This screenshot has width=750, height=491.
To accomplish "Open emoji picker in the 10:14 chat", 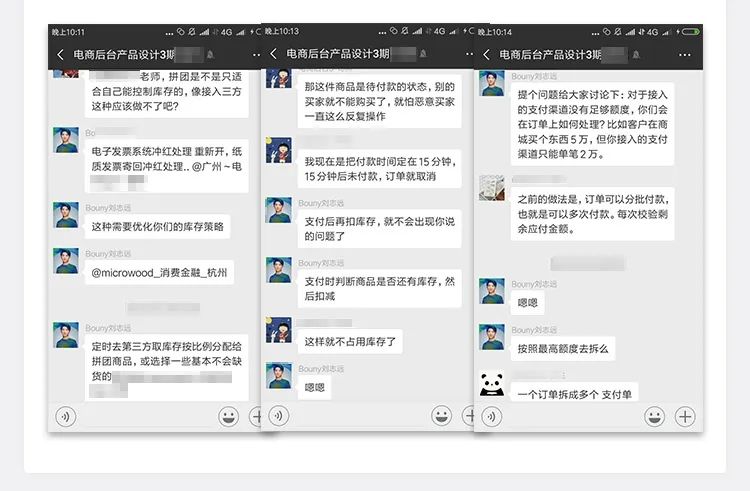I will 654,417.
